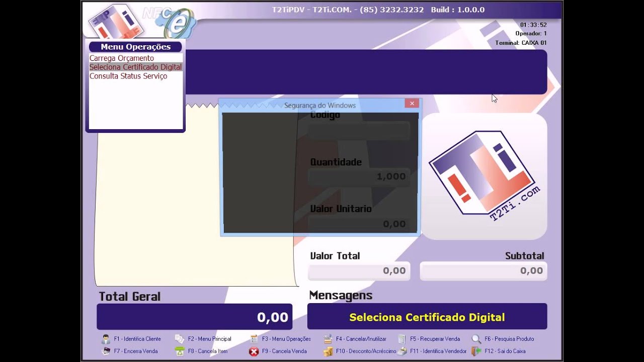Click the Total Geral amount box

pos(194,317)
